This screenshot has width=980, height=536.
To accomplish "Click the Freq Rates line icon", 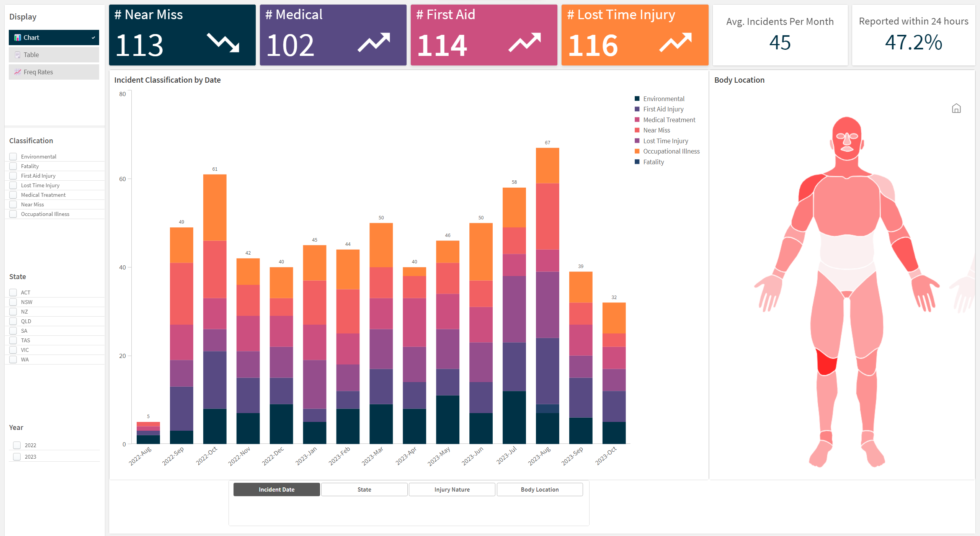I will [x=18, y=72].
